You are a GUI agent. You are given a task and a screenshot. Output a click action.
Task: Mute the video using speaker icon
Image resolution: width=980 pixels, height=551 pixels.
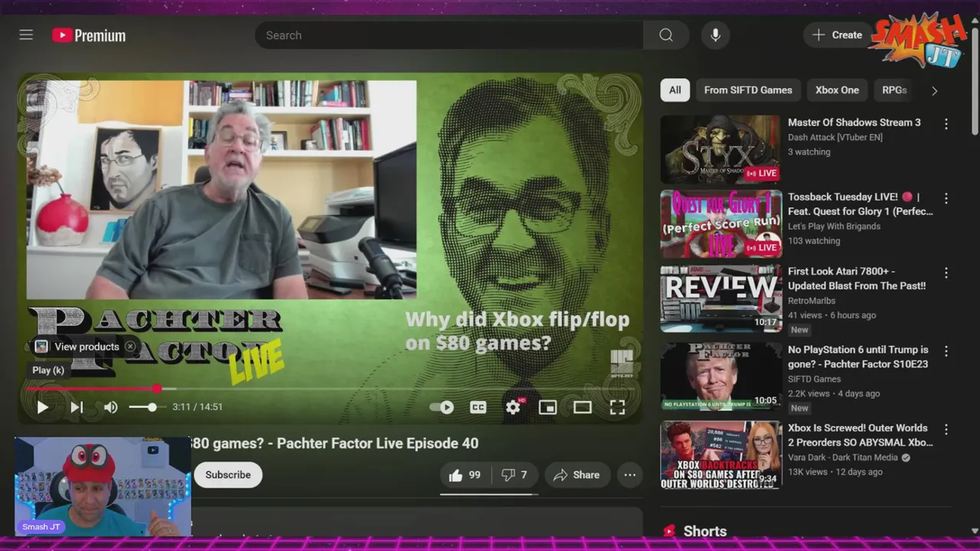click(111, 407)
